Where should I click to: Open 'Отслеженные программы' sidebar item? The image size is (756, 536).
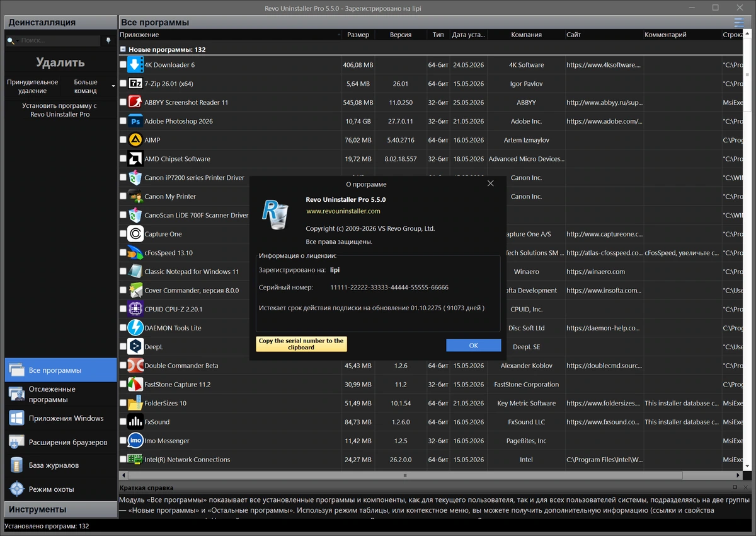(x=60, y=394)
